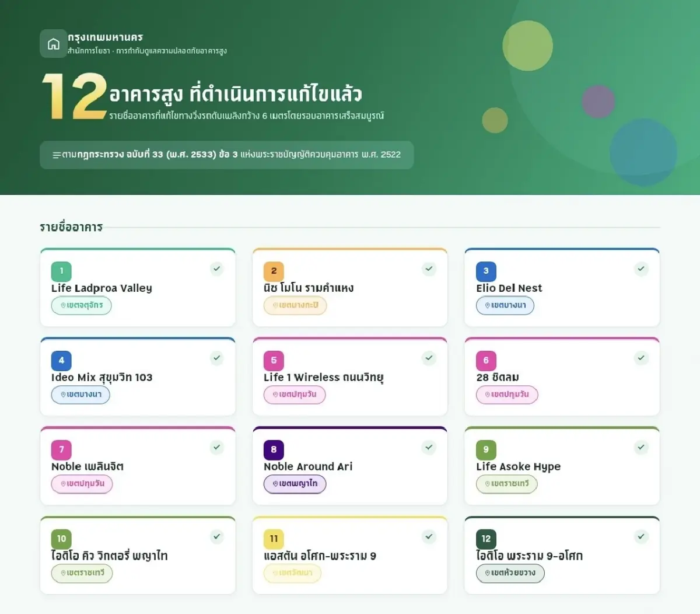The image size is (700, 614).
Task: Select the เขตพญาไท district tag
Action: tap(295, 484)
